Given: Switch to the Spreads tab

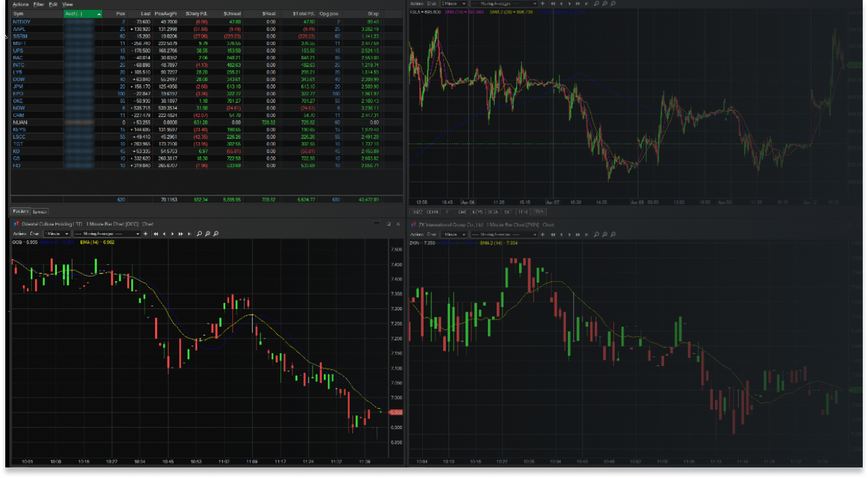Looking at the screenshot, I should (40, 211).
